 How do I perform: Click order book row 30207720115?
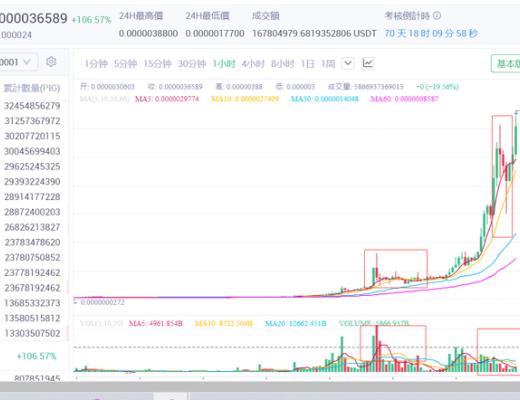tap(32, 136)
